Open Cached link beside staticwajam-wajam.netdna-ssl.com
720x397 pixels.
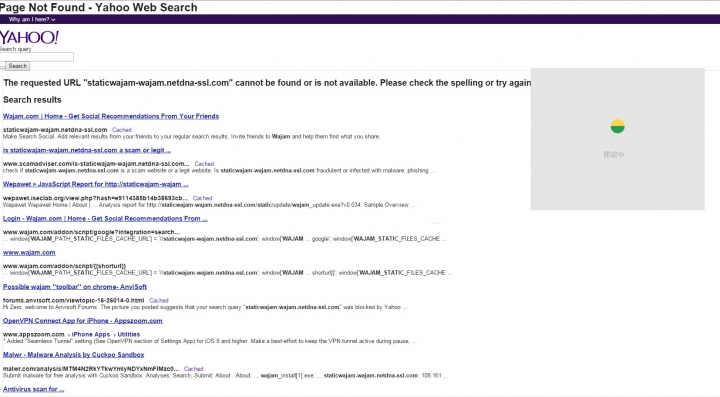pyautogui.click(x=122, y=130)
